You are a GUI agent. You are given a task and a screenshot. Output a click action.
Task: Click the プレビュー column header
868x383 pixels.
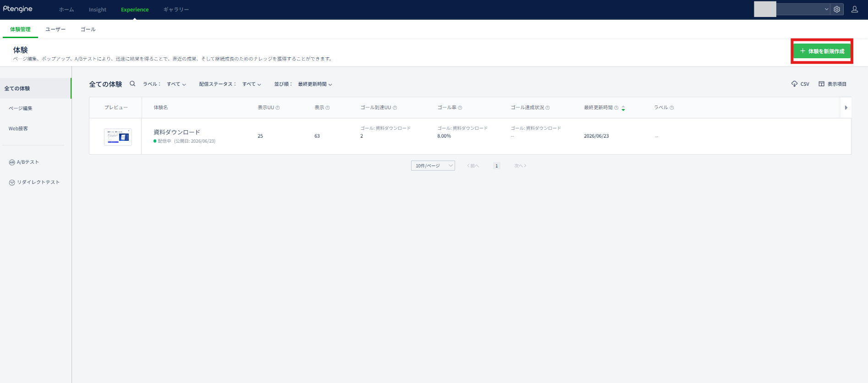[x=116, y=108]
